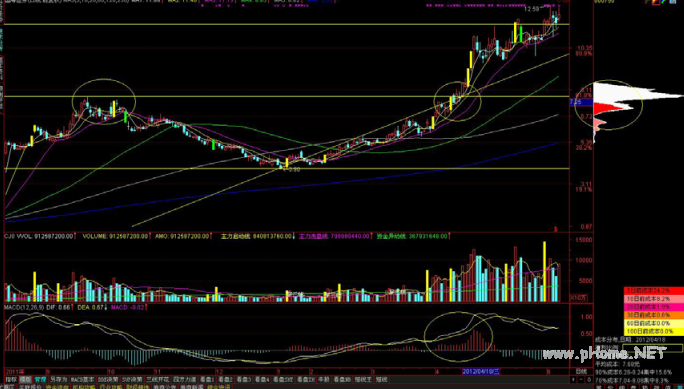Open the 日线 period selector
The image size is (684, 389).
coord(581,372)
